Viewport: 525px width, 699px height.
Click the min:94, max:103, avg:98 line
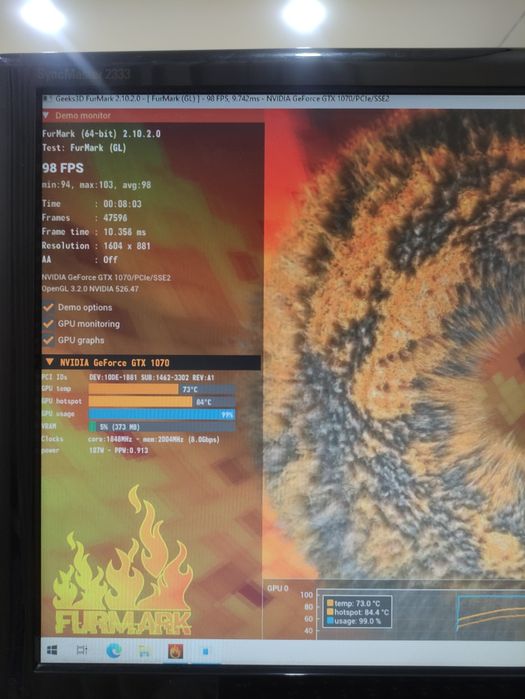(x=97, y=185)
